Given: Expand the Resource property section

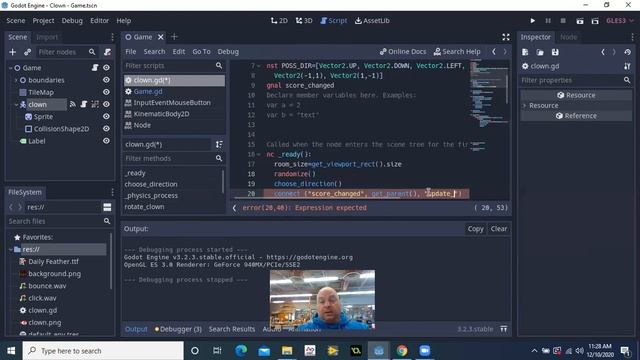Looking at the screenshot, I should [x=525, y=106].
